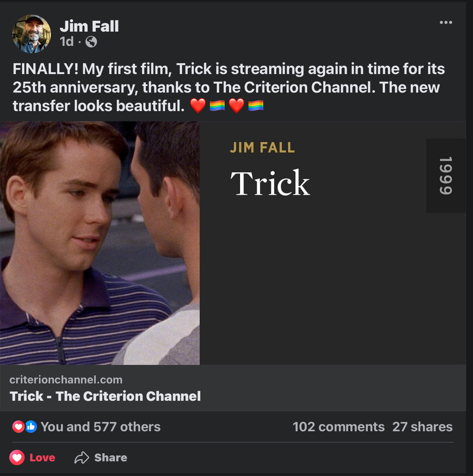
Task: Click the Share arrow button
Action: coord(101,457)
